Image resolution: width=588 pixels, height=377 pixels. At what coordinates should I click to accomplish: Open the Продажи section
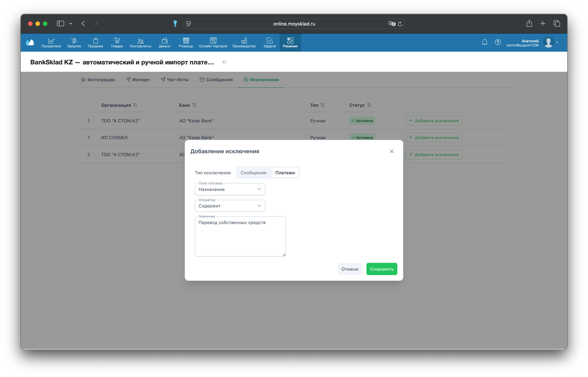tap(95, 43)
